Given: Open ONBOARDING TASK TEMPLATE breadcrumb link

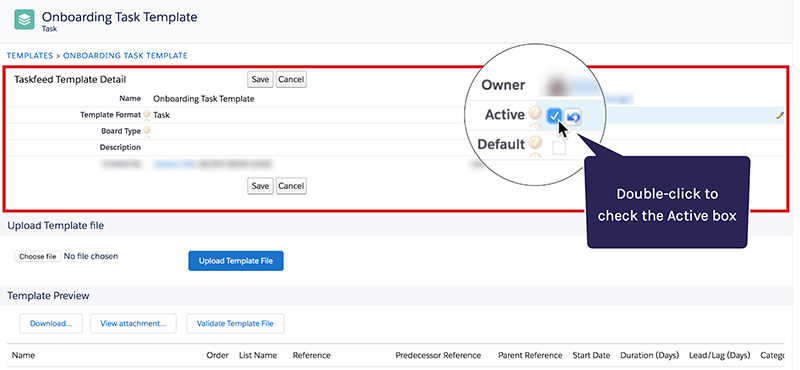Looking at the screenshot, I should click(125, 56).
